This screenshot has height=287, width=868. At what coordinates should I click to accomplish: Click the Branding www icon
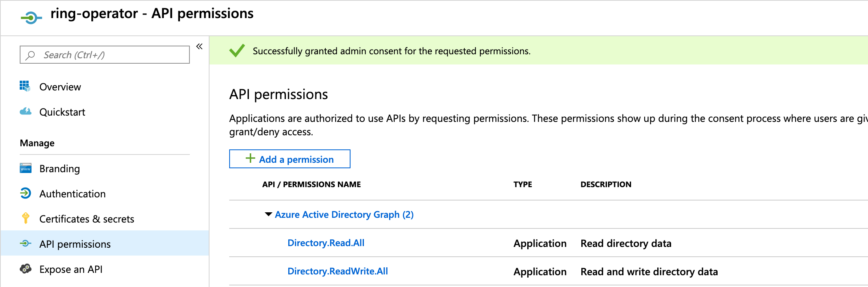click(26, 168)
